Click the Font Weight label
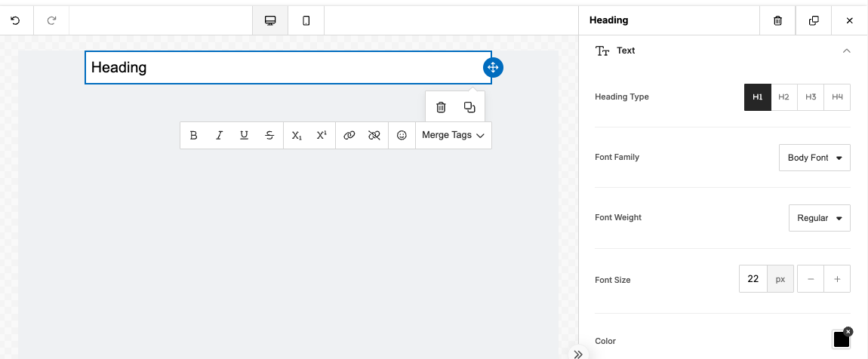The image size is (868, 359). coord(618,217)
